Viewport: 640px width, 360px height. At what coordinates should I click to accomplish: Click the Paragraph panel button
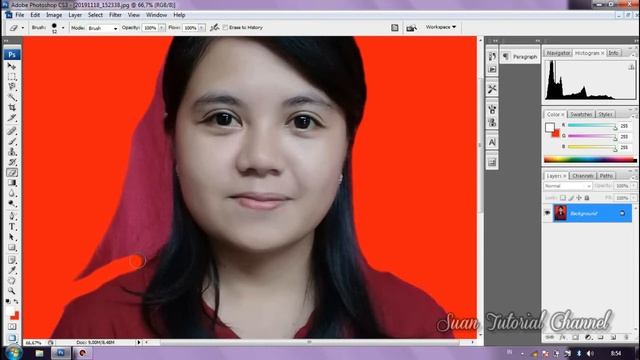[520, 57]
